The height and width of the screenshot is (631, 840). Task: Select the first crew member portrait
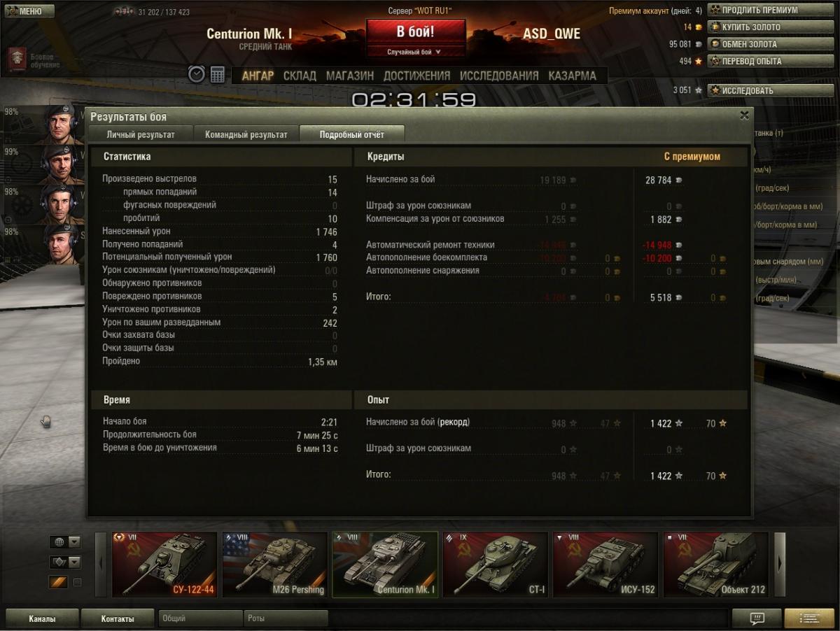click(x=63, y=124)
